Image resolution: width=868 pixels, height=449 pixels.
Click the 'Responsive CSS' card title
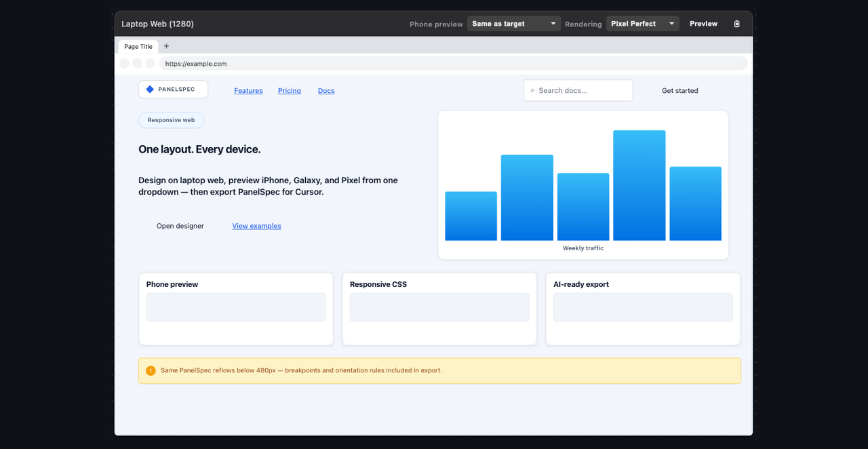(x=378, y=284)
